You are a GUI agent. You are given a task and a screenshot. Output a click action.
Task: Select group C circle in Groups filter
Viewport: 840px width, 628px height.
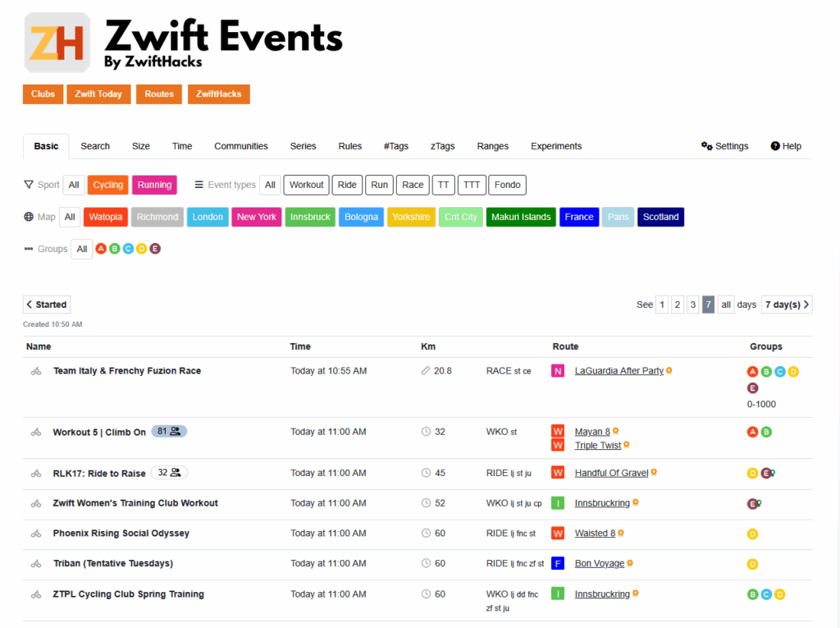128,249
